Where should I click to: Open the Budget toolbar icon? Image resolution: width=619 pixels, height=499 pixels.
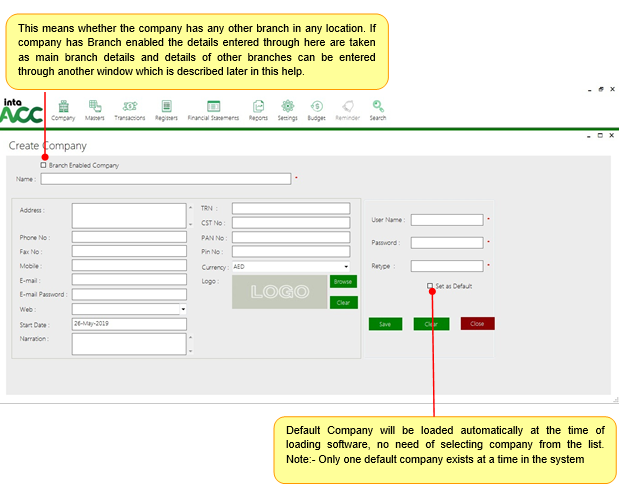point(316,106)
